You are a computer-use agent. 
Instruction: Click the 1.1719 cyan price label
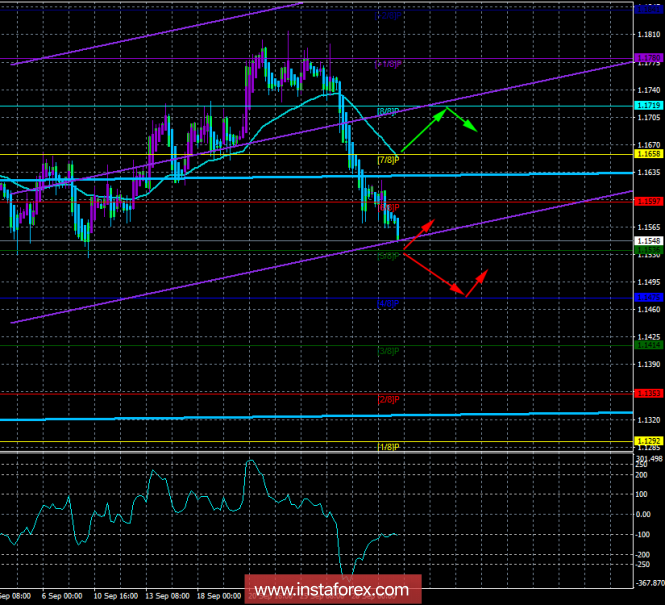pos(648,106)
